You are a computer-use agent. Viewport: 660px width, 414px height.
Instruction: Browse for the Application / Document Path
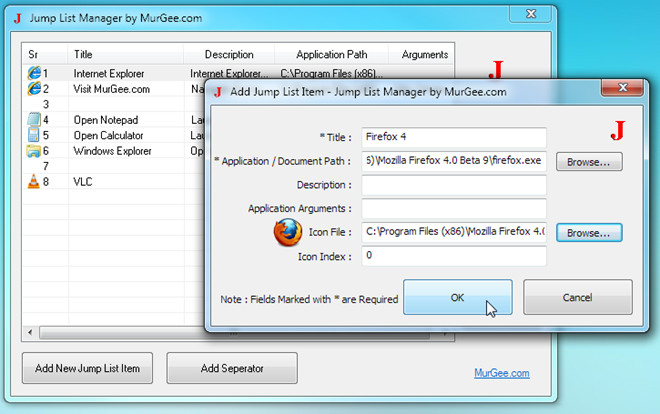coord(589,162)
